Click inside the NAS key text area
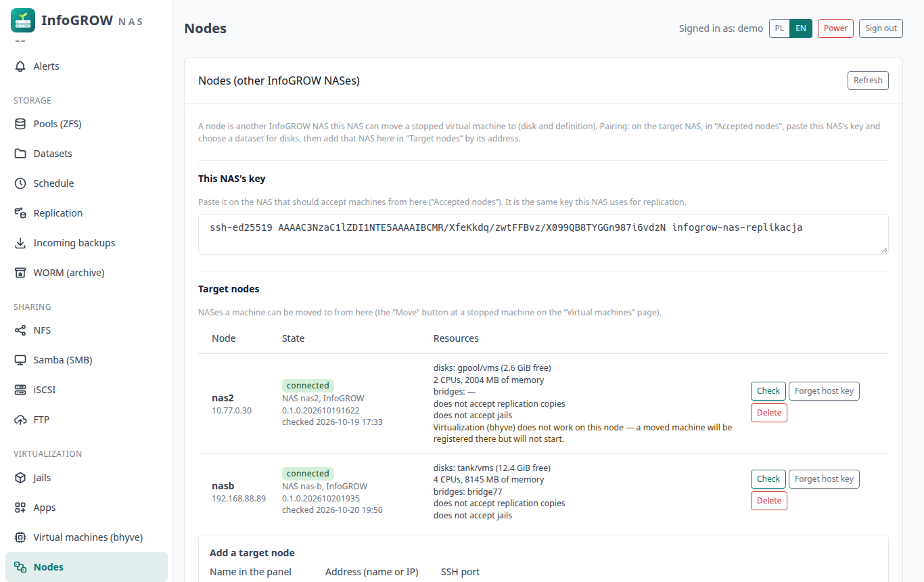924x582 pixels. pos(543,234)
